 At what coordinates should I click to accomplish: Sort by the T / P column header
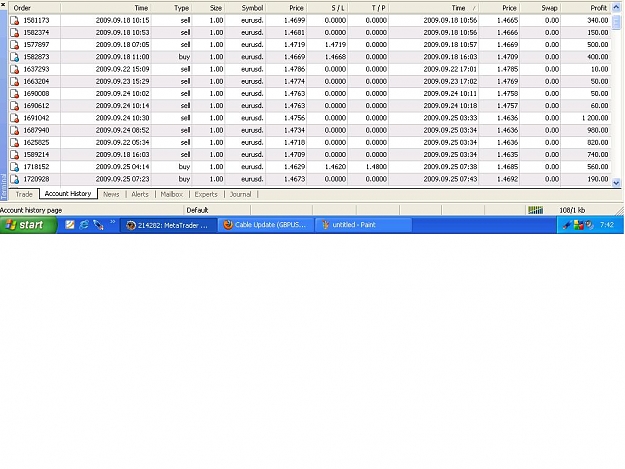368,8
